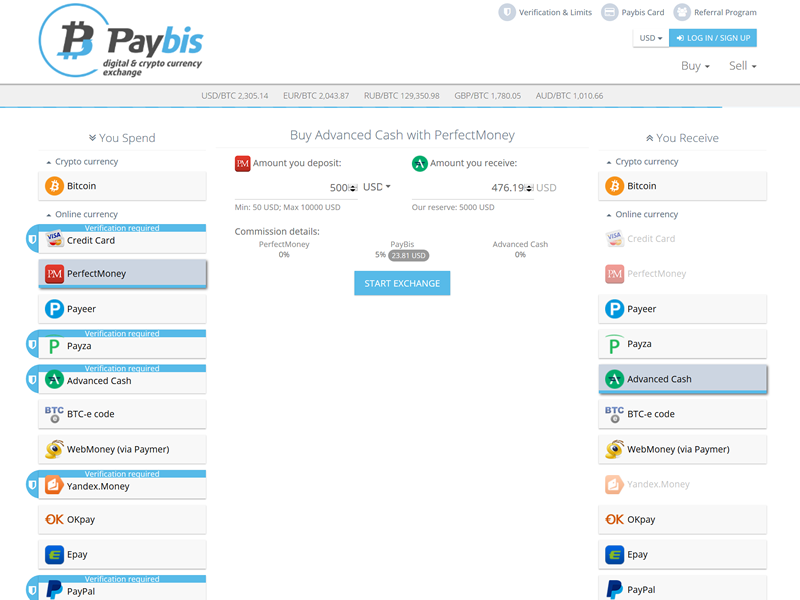Select Bitcoin icon under You Receive
This screenshot has height=600, width=800.
(x=615, y=186)
